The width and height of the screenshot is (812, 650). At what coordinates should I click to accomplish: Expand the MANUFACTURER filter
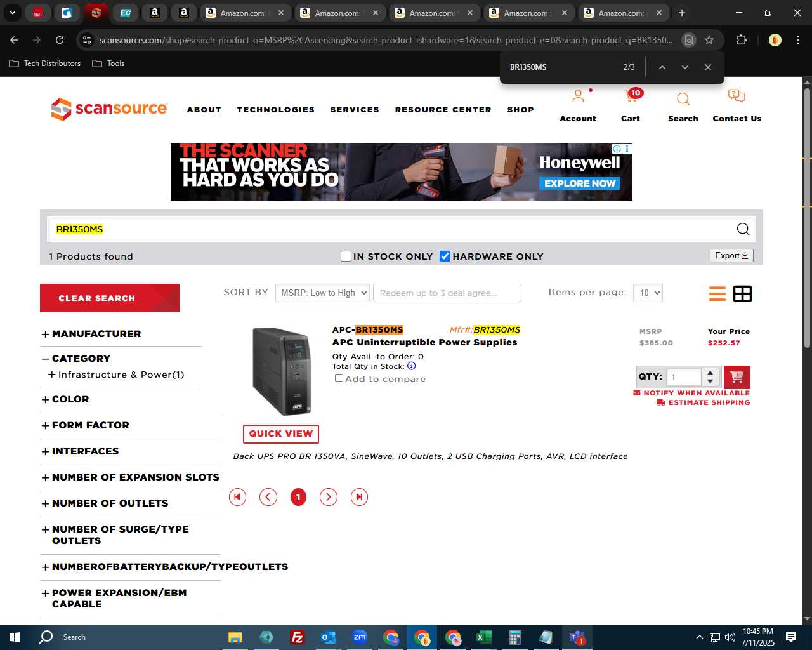91,334
